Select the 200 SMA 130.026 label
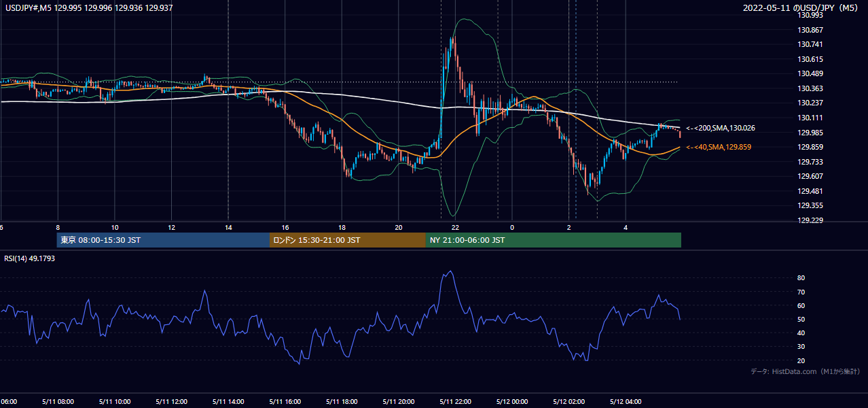 click(721, 128)
